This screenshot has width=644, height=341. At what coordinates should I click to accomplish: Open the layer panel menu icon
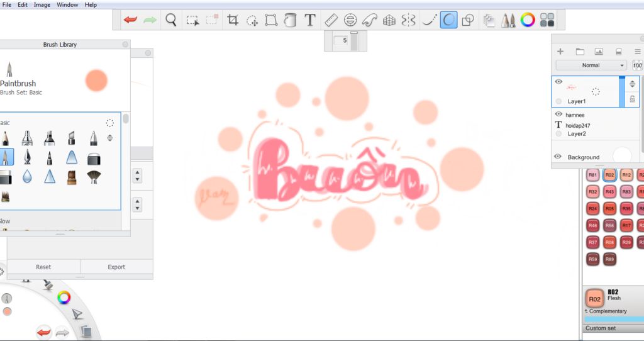(x=638, y=52)
